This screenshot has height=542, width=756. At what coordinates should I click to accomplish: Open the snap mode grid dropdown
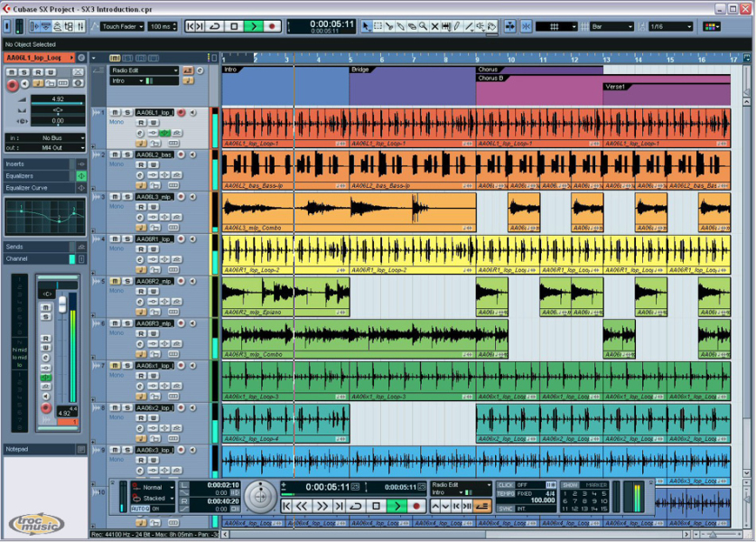click(555, 26)
